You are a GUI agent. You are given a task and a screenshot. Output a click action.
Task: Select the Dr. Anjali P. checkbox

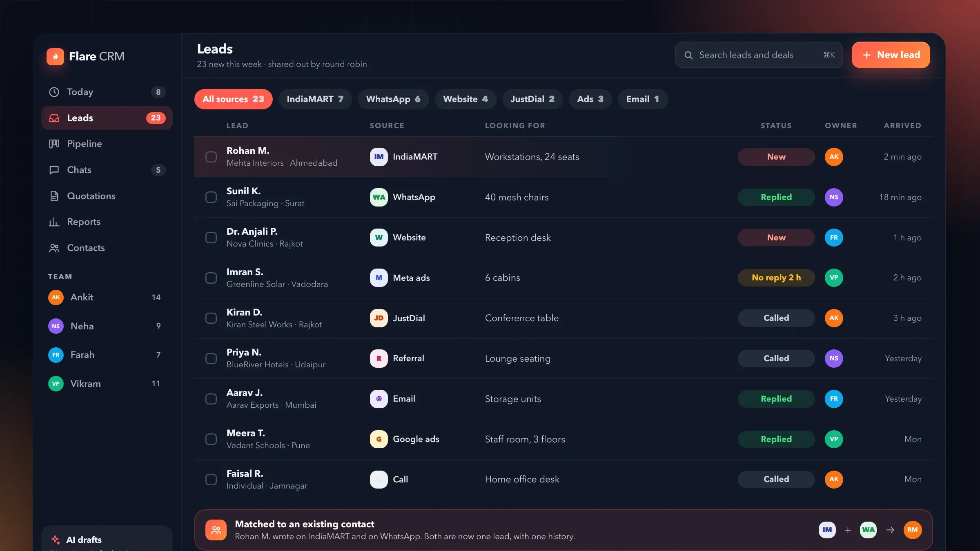pos(211,238)
